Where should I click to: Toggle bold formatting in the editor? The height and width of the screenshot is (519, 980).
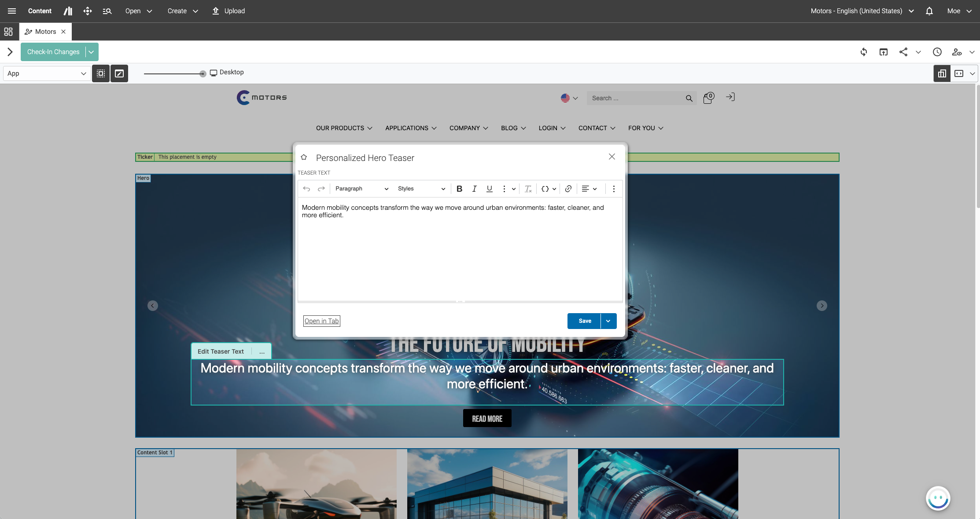[x=459, y=189]
